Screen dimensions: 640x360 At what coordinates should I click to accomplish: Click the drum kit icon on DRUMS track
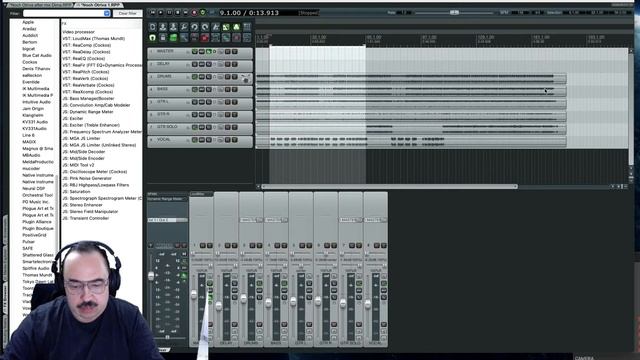coord(245,78)
